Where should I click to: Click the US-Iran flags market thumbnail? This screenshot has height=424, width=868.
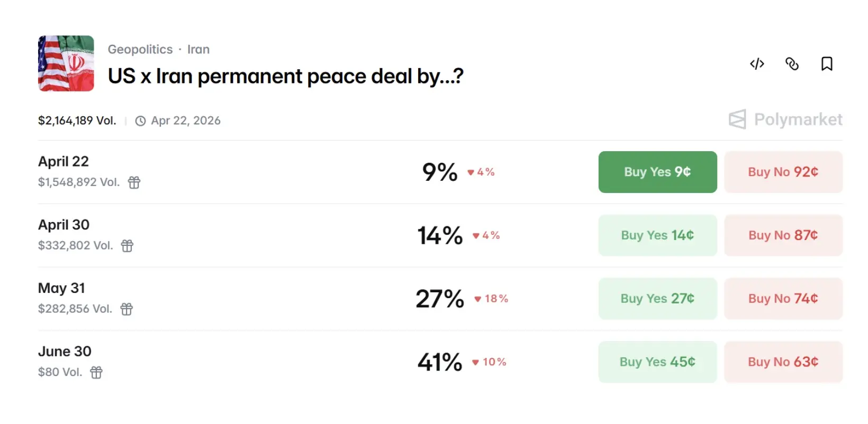[66, 63]
